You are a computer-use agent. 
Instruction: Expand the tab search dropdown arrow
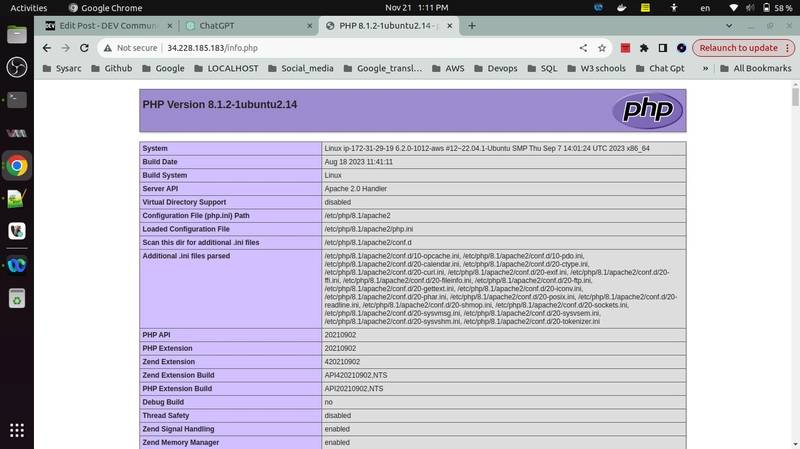tap(729, 26)
